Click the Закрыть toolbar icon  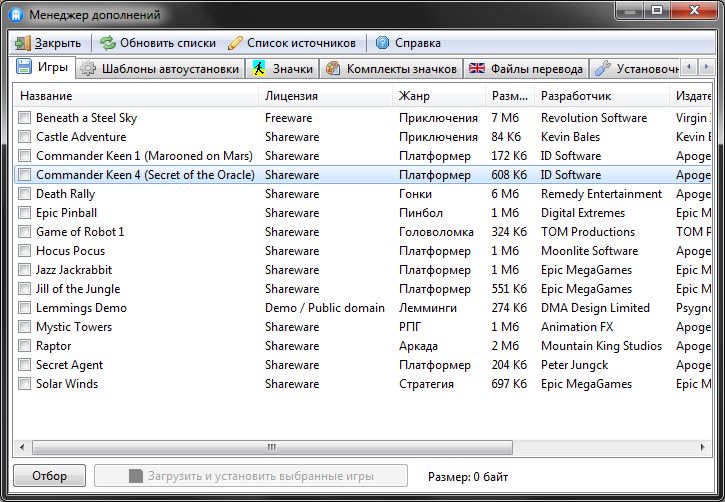[x=24, y=43]
